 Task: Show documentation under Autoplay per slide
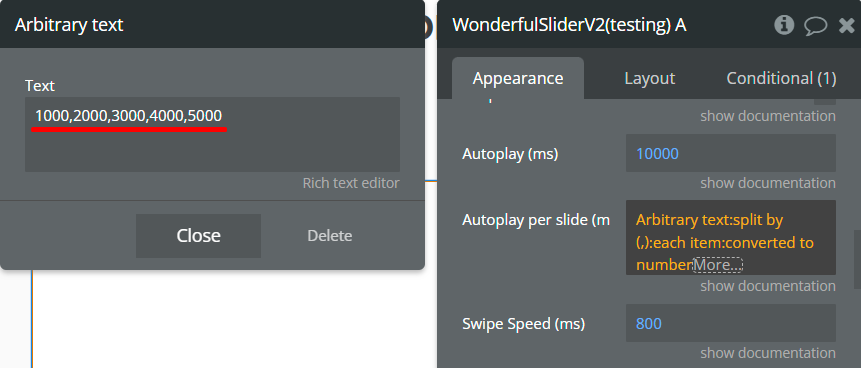click(768, 286)
